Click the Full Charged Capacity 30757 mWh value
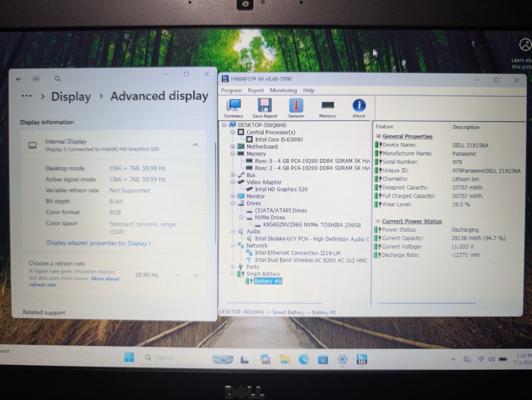This screenshot has height=400, width=532. tap(466, 196)
